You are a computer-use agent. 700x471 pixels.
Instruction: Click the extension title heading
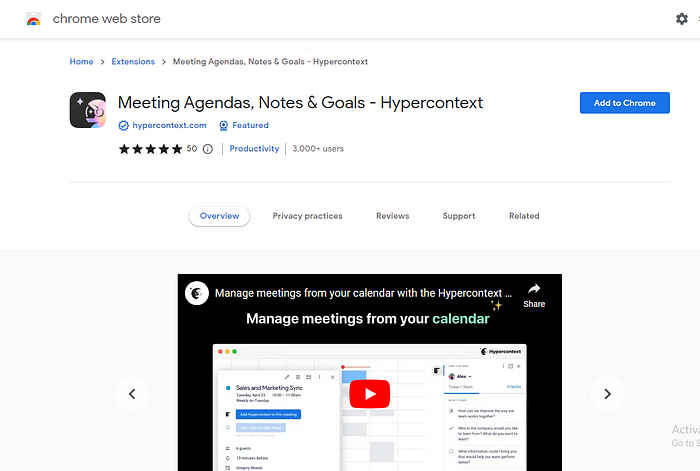(300, 103)
